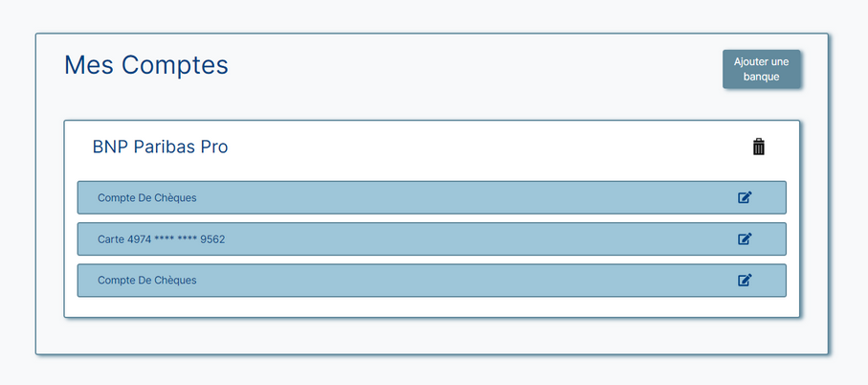Click first row's Compte De Chèques label

(146, 197)
